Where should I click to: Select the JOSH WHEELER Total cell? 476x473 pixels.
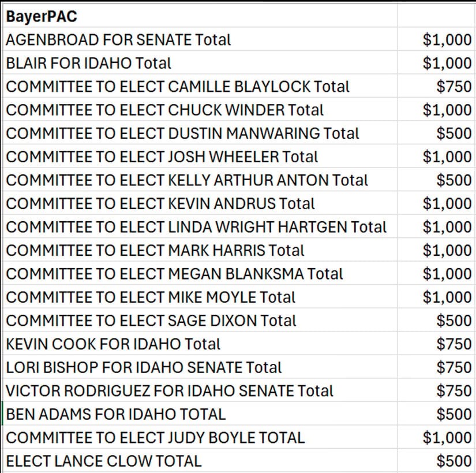162,157
